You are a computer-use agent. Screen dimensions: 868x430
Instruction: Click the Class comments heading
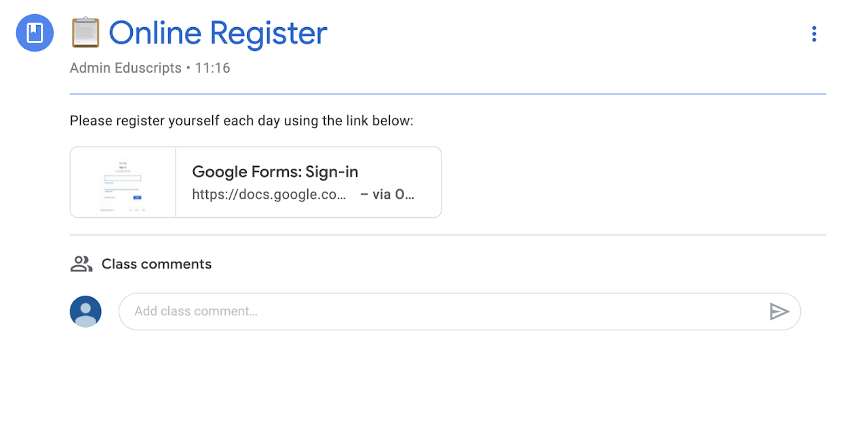coord(157,264)
